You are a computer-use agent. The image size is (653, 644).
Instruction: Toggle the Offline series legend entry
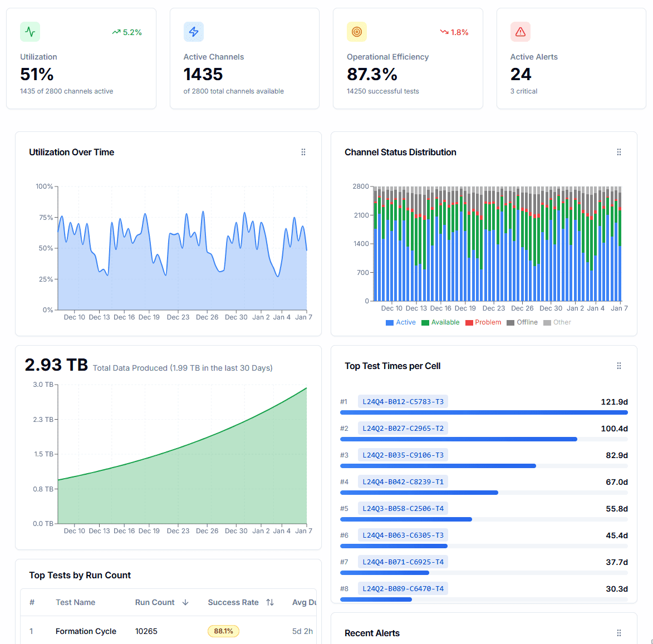(x=522, y=322)
